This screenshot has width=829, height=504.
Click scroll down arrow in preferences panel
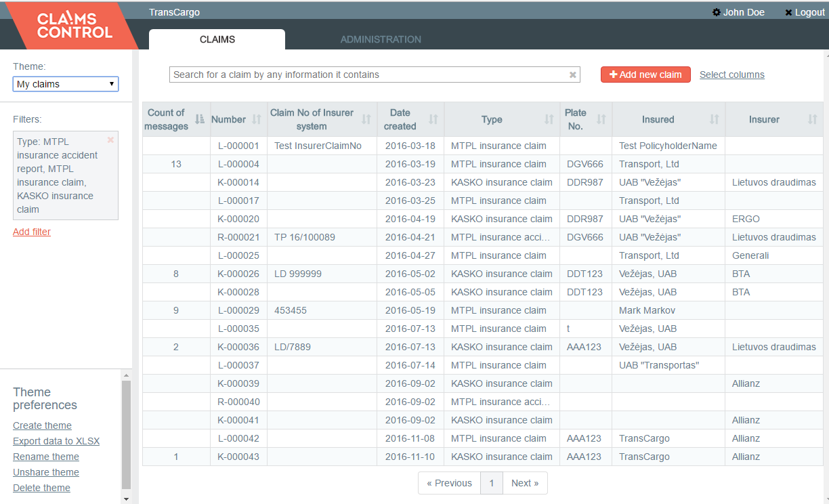pos(126,499)
